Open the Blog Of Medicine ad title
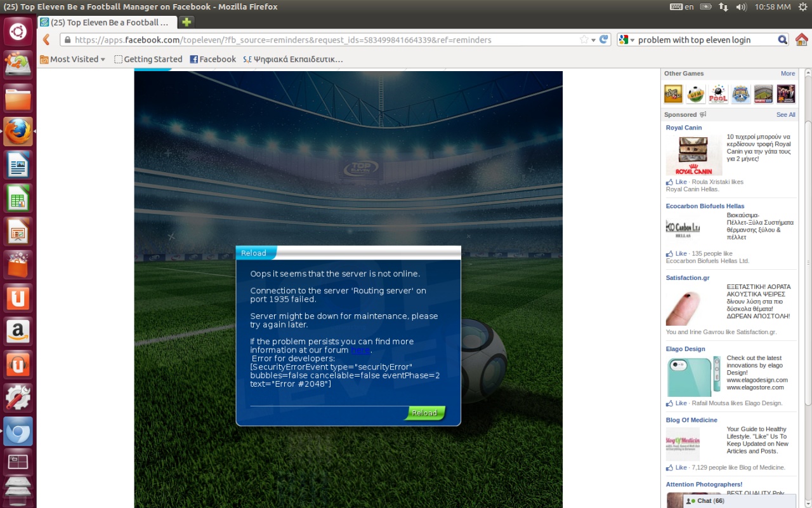The image size is (812, 508). [691, 420]
